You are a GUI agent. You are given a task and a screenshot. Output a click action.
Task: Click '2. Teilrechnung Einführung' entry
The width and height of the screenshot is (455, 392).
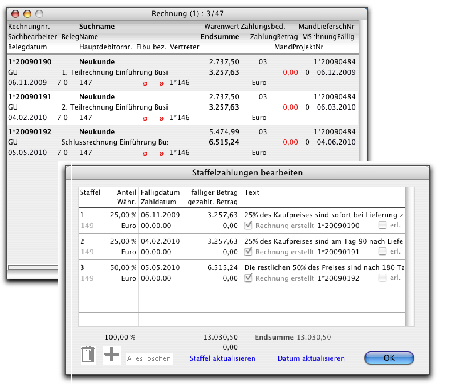(115, 107)
